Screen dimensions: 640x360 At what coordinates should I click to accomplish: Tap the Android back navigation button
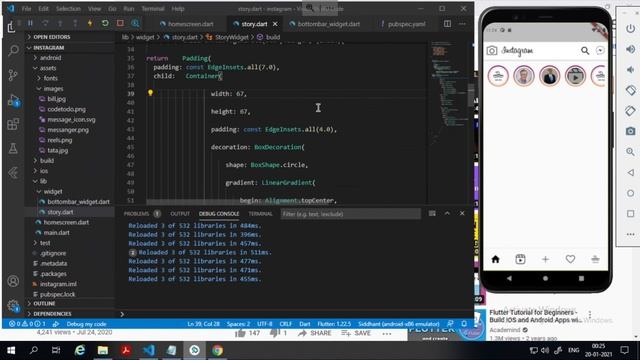(509, 278)
